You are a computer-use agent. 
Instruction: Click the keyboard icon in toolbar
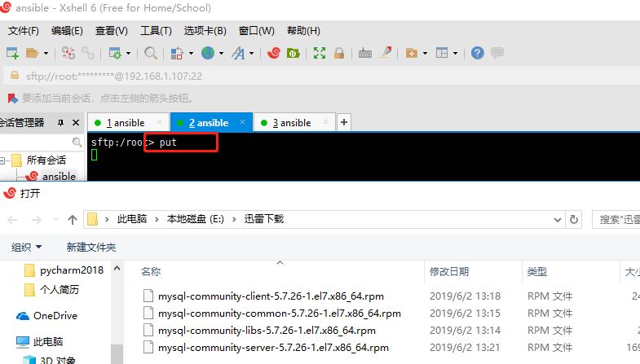tap(364, 53)
